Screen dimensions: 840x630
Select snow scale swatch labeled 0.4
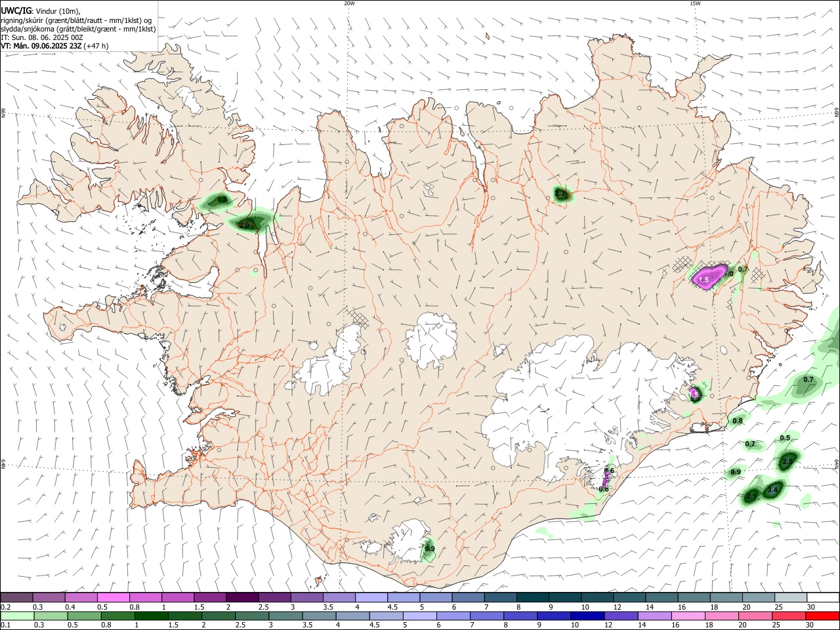[81, 597]
